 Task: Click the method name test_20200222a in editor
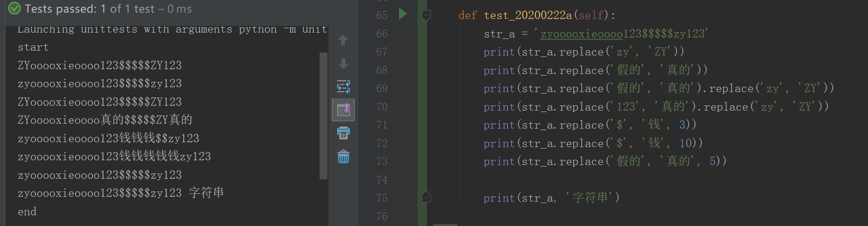[x=528, y=15]
